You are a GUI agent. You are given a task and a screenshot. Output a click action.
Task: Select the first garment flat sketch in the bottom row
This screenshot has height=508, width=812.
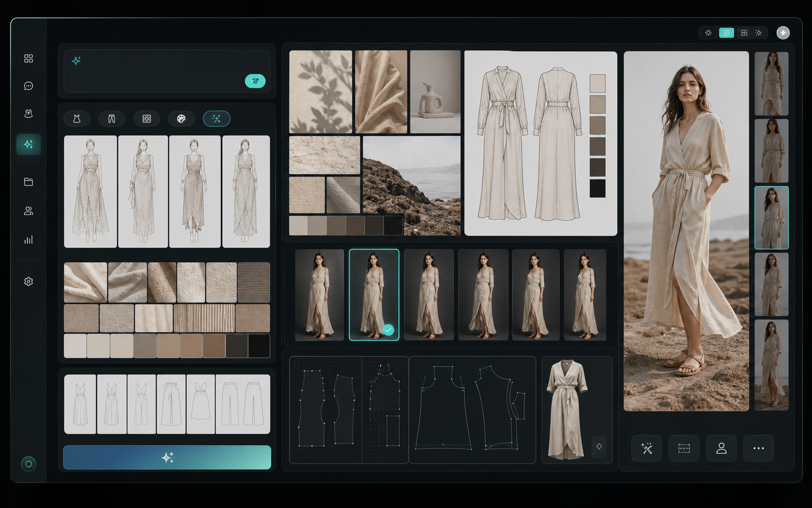click(80, 404)
